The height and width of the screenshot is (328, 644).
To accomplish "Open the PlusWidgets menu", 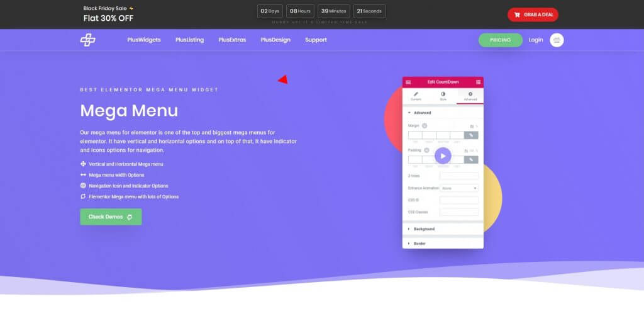I will point(144,40).
